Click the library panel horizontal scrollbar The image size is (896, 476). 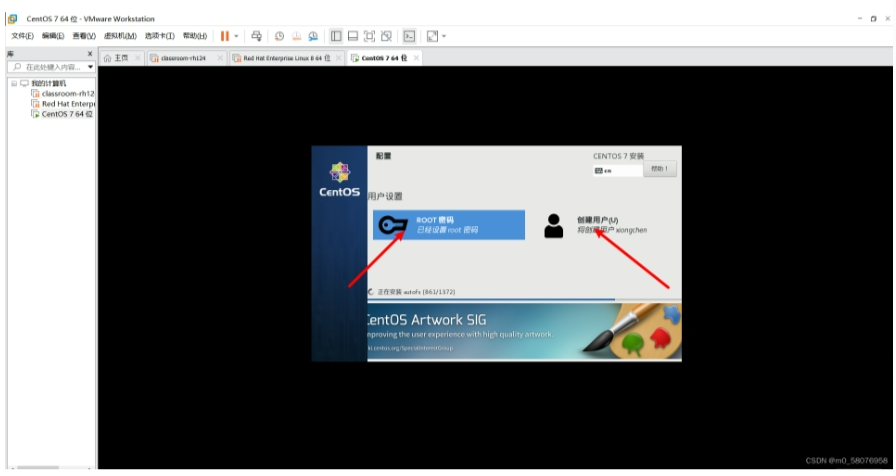coord(38,467)
